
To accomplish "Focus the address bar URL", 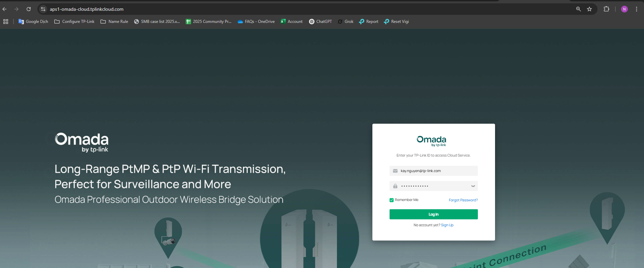I will (87, 9).
